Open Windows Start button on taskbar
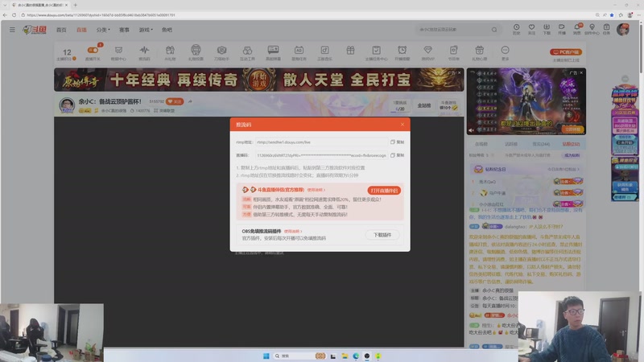644x362 pixels. 266,356
